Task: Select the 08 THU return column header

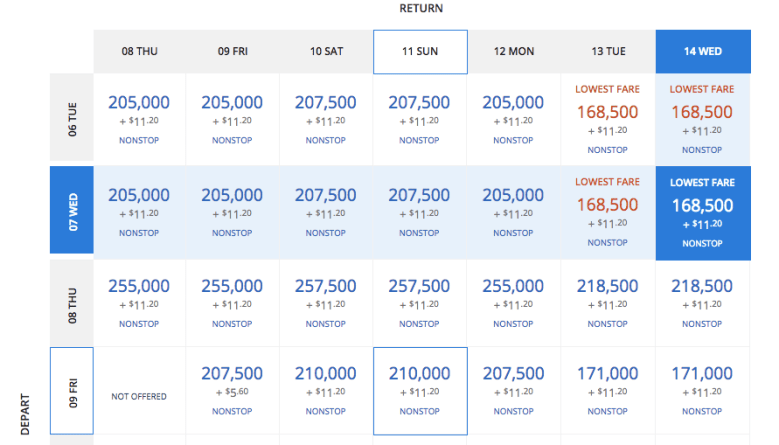Action: click(x=139, y=51)
